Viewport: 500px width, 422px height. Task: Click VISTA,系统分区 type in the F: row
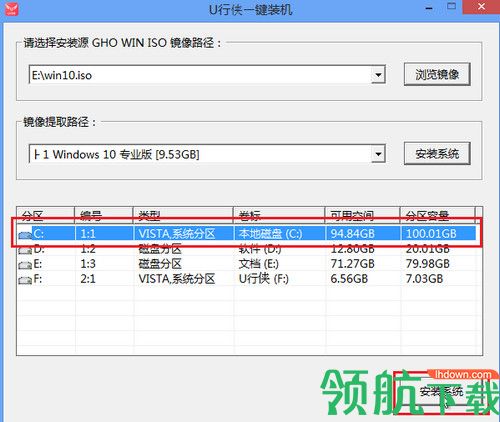click(x=177, y=279)
